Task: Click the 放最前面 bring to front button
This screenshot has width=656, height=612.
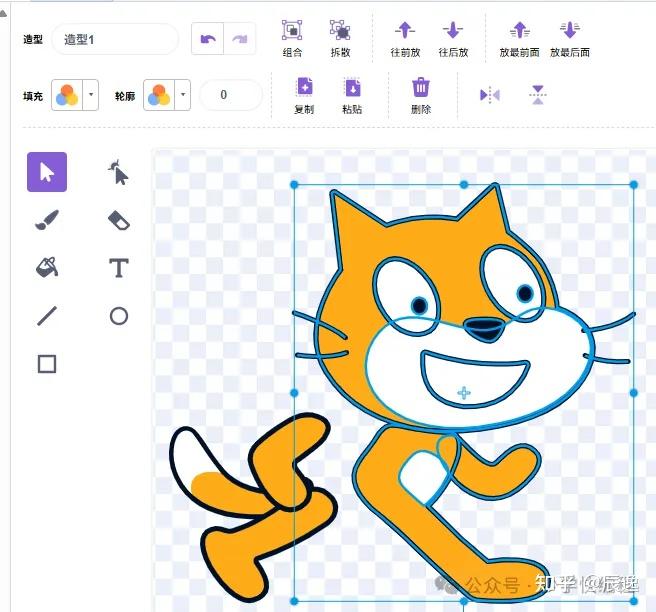Action: point(520,38)
